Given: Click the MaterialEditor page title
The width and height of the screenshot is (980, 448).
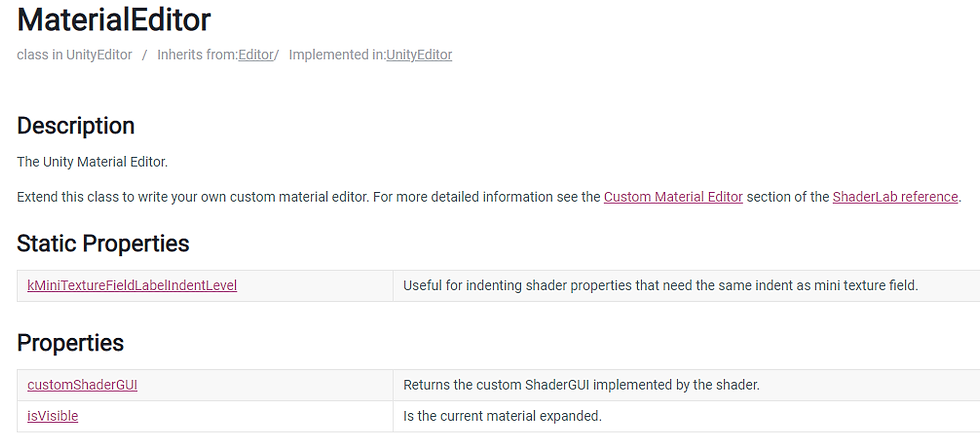Looking at the screenshot, I should pyautogui.click(x=114, y=20).
